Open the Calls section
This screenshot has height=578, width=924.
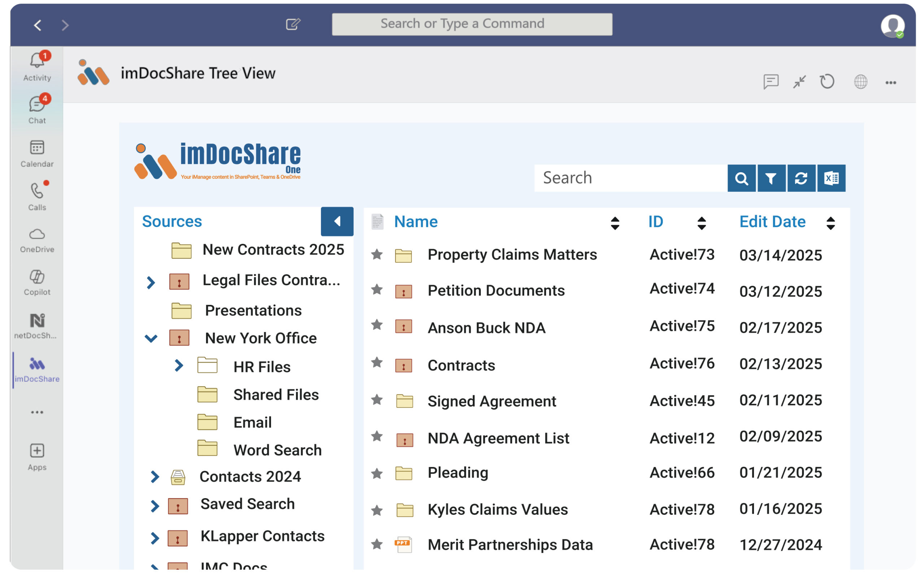click(37, 197)
